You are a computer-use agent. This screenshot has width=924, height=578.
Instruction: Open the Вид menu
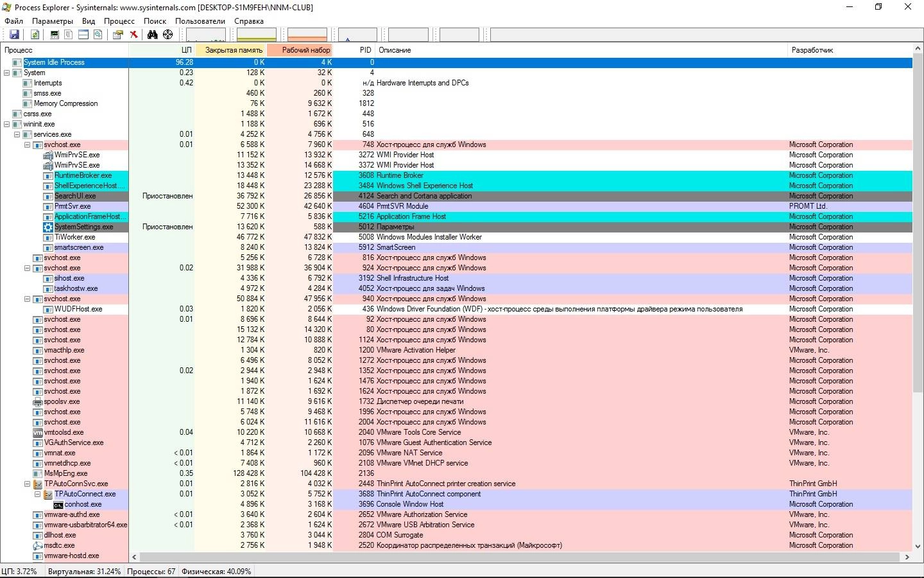[x=89, y=21]
